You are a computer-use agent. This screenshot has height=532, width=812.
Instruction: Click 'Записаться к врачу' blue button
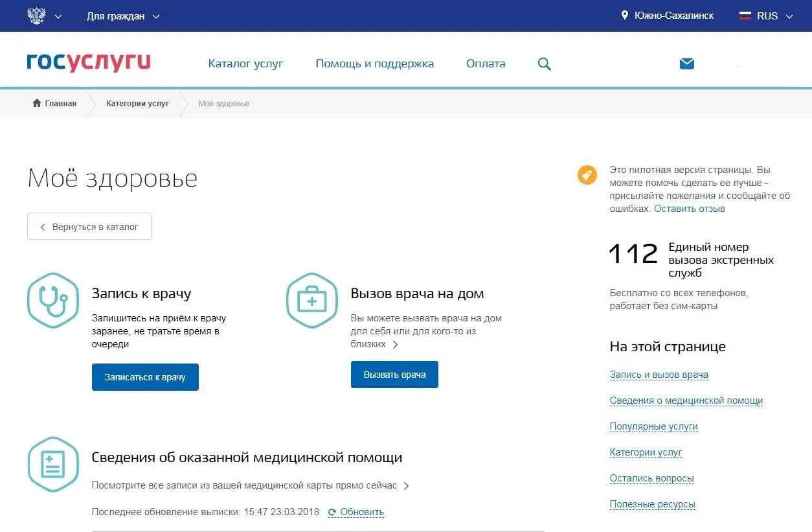click(x=145, y=377)
